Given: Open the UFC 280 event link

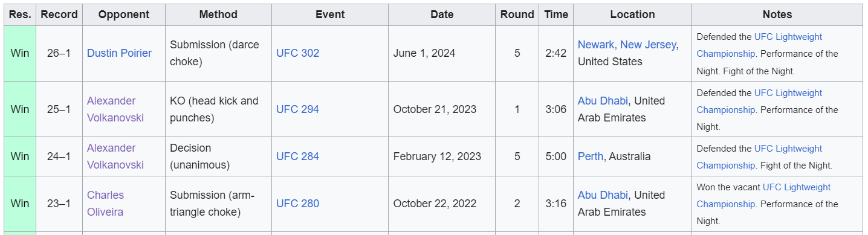Looking at the screenshot, I should (x=297, y=204).
